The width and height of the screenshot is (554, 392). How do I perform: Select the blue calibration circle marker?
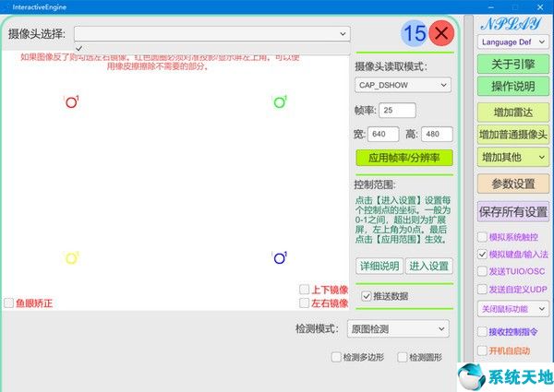280,258
